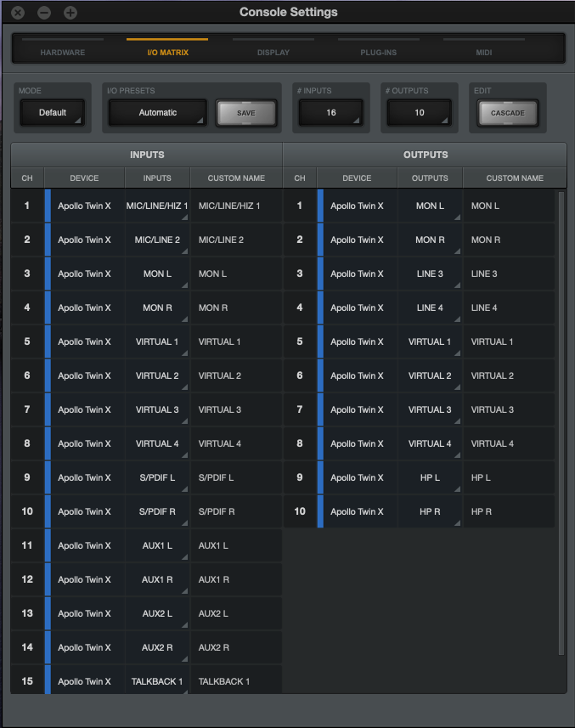Edit input custom name MIC/LINE/HIZ 1

click(x=236, y=206)
